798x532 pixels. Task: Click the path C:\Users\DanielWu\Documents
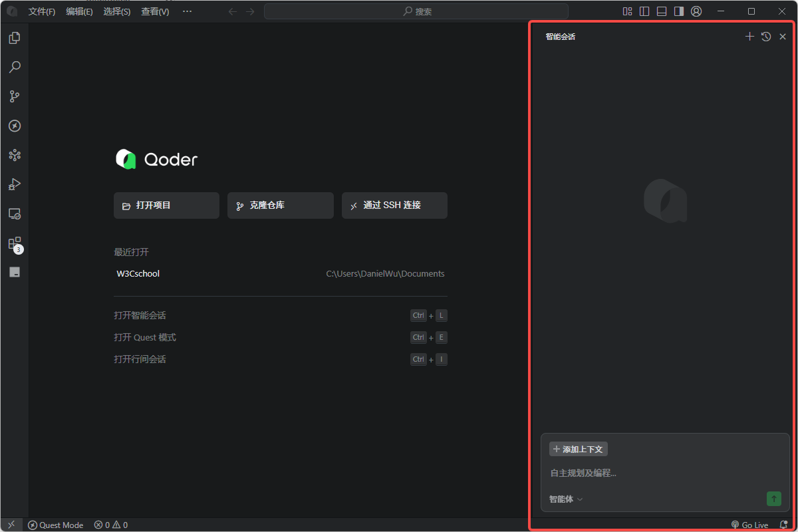click(x=385, y=273)
